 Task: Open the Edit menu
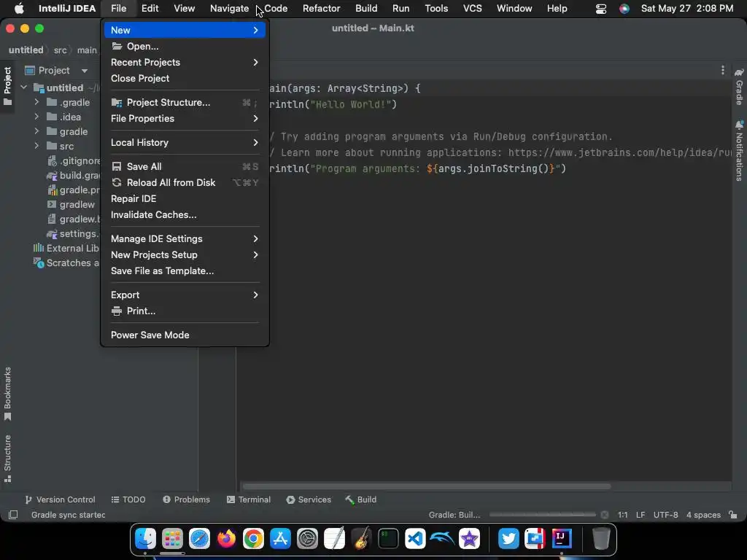pos(150,9)
